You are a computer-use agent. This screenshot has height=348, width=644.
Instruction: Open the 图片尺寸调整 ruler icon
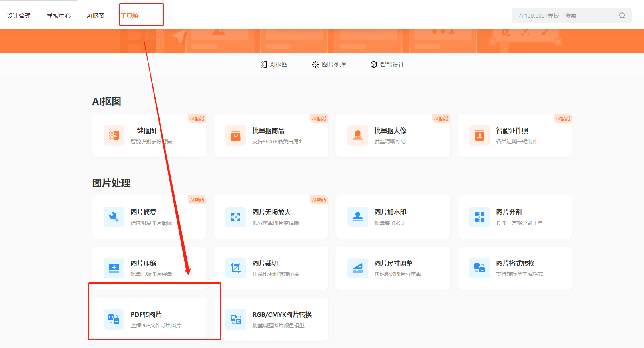(358, 268)
